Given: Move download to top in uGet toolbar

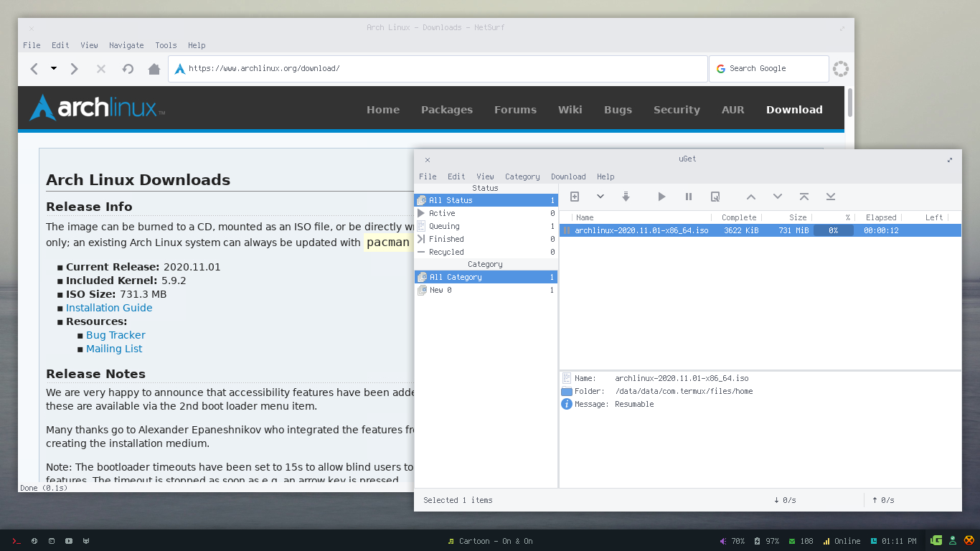Looking at the screenshot, I should [804, 197].
